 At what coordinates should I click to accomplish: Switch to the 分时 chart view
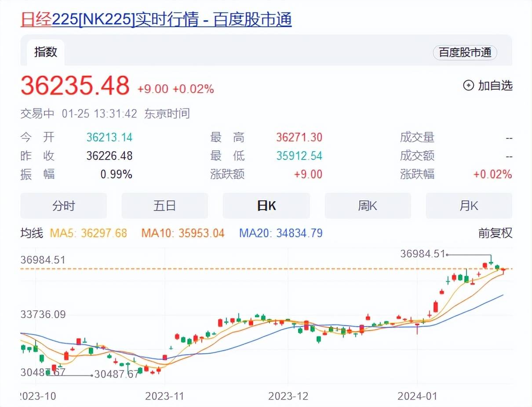pyautogui.click(x=64, y=206)
